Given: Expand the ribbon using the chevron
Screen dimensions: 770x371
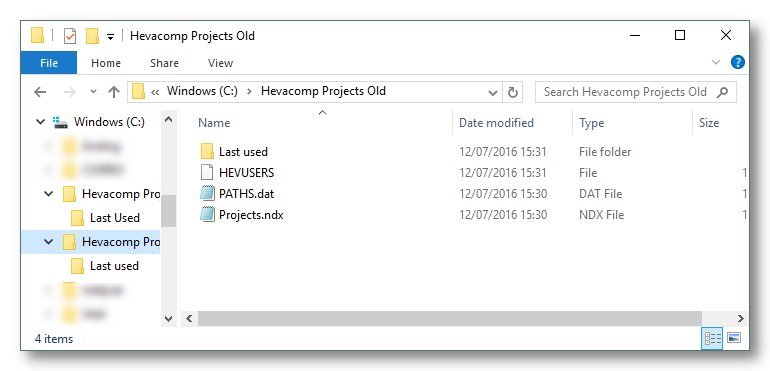Looking at the screenshot, I should click(x=716, y=62).
